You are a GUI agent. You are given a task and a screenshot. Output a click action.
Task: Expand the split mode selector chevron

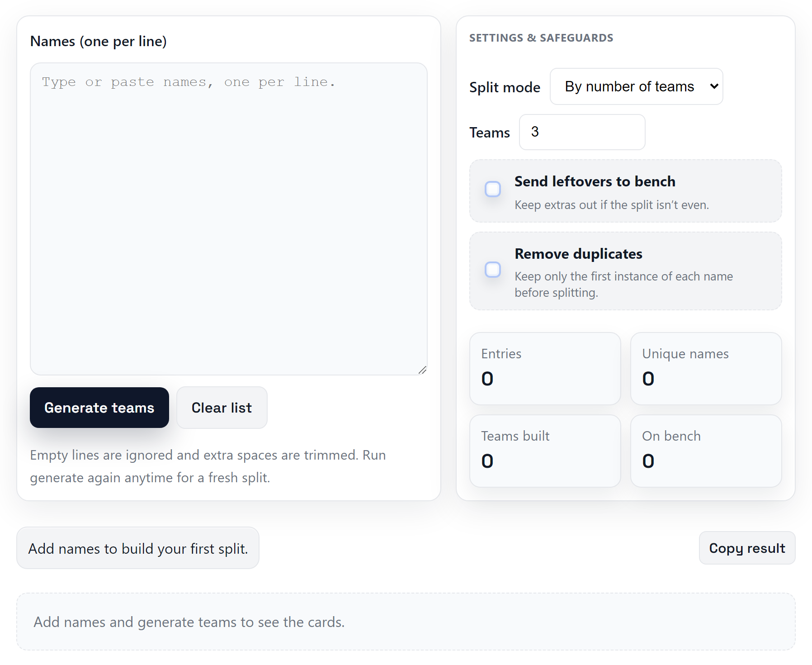point(713,86)
